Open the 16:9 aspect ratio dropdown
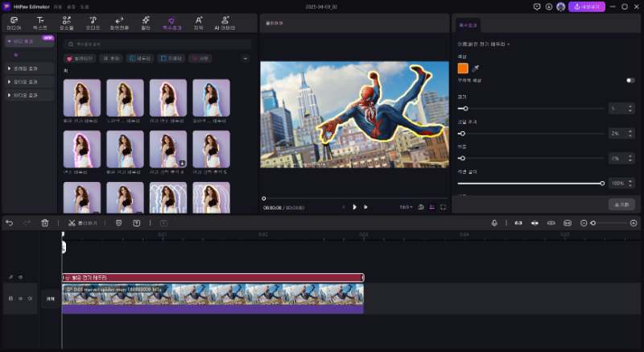Screen dimensions: 644x352 406,207
